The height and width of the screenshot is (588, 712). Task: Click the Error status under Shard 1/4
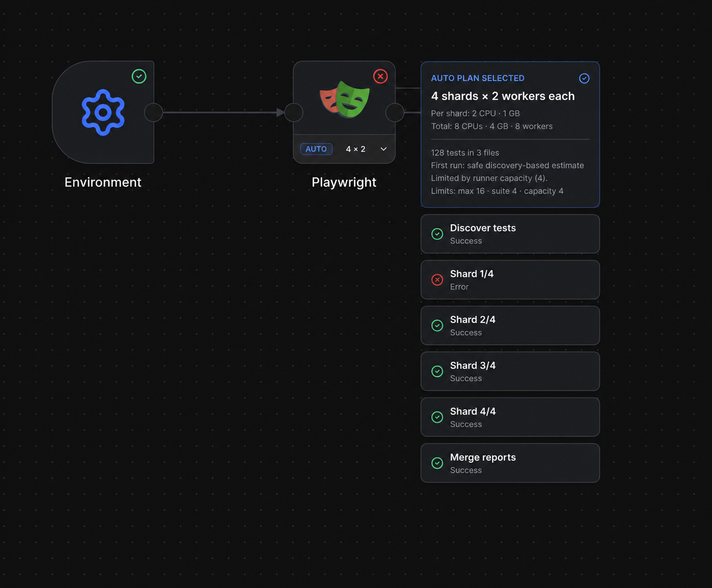point(459,287)
